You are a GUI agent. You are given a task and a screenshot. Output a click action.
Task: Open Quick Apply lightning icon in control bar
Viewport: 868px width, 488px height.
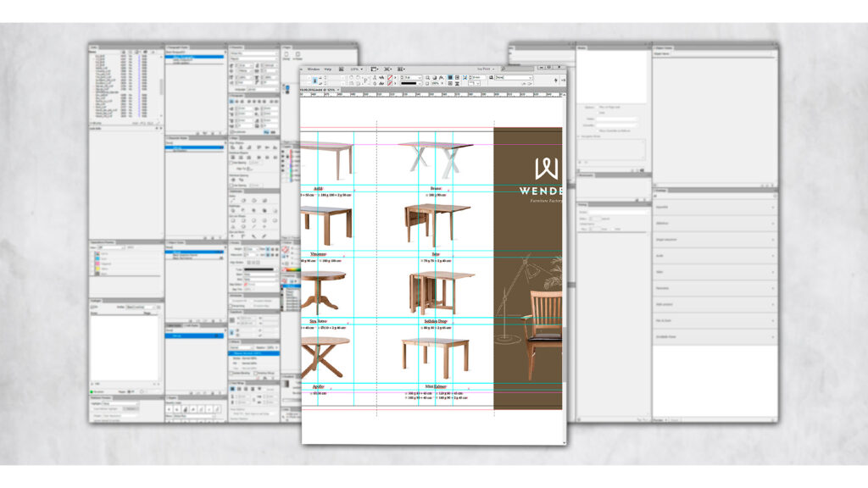click(x=556, y=80)
